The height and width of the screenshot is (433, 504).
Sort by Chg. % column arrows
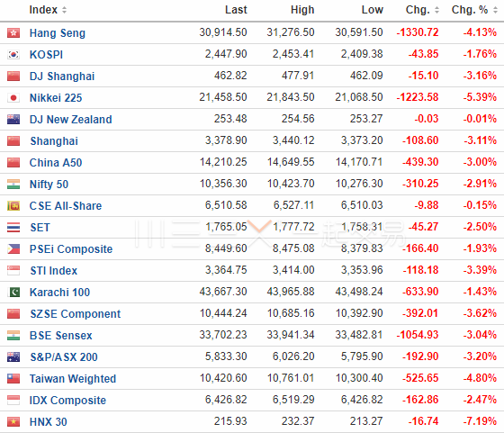point(495,10)
